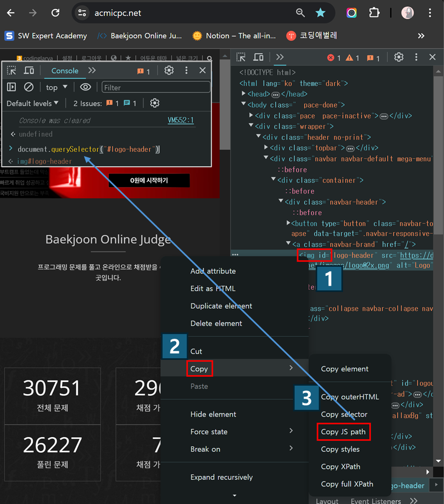Open DevTools three-dot customize menu
The image size is (444, 504).
(x=416, y=57)
